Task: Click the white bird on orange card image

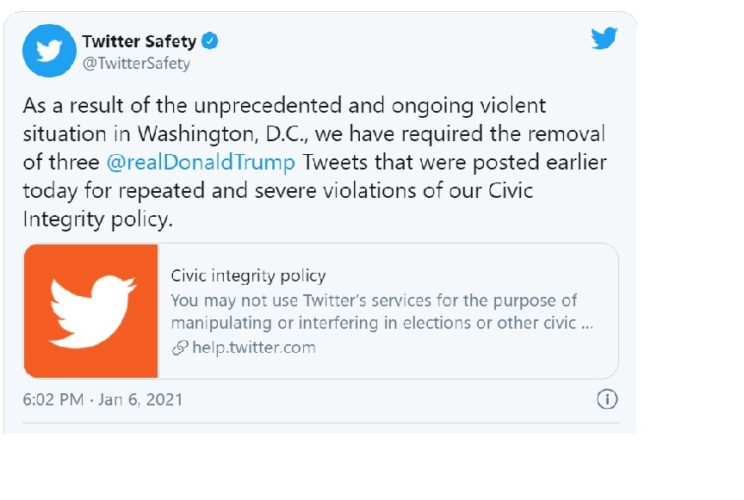Action: (91, 311)
